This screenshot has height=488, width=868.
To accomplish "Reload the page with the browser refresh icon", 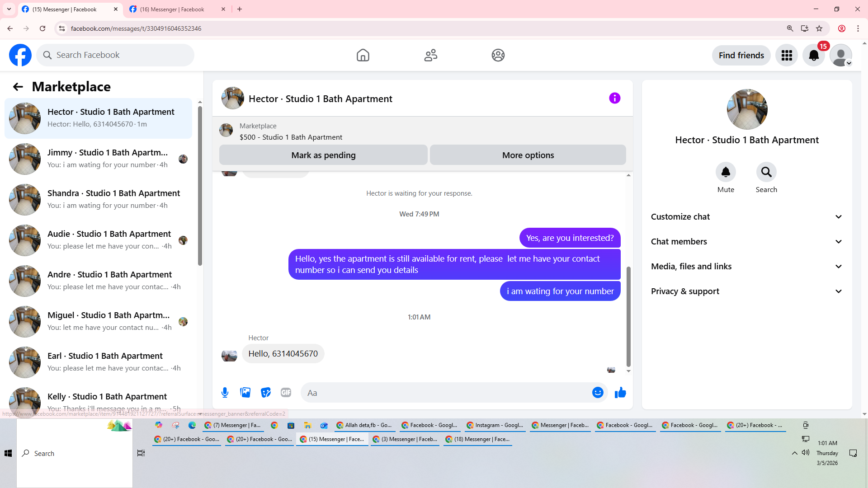I will point(42,28).
